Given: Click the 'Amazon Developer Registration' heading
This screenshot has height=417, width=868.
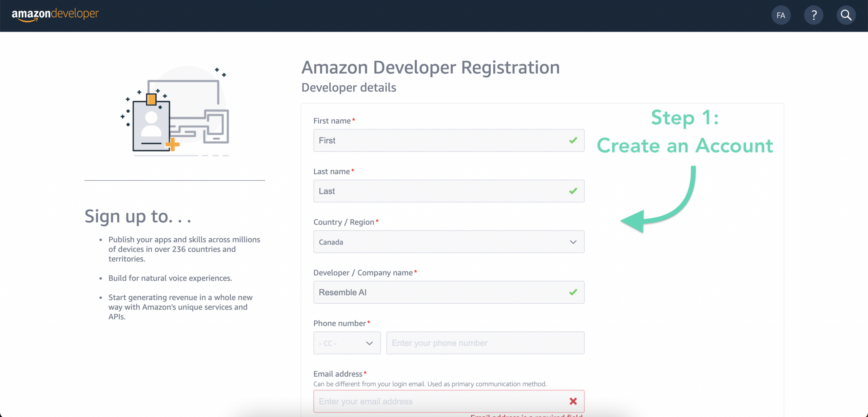Looking at the screenshot, I should pyautogui.click(x=431, y=67).
